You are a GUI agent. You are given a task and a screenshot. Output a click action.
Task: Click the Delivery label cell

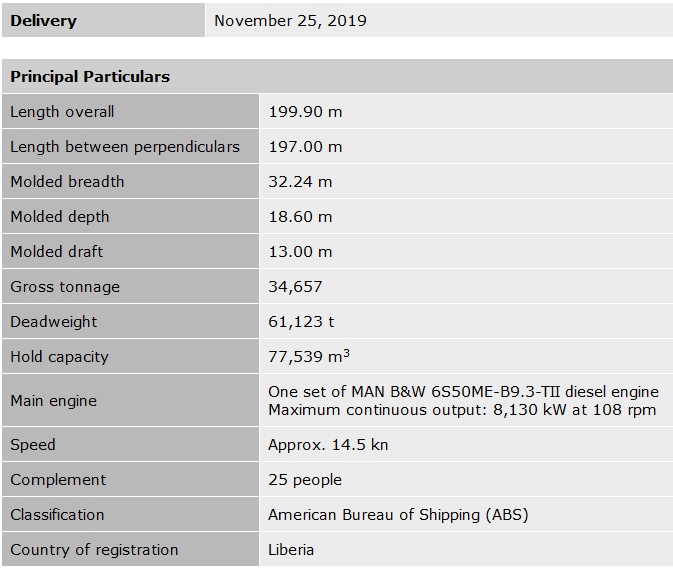click(x=43, y=20)
